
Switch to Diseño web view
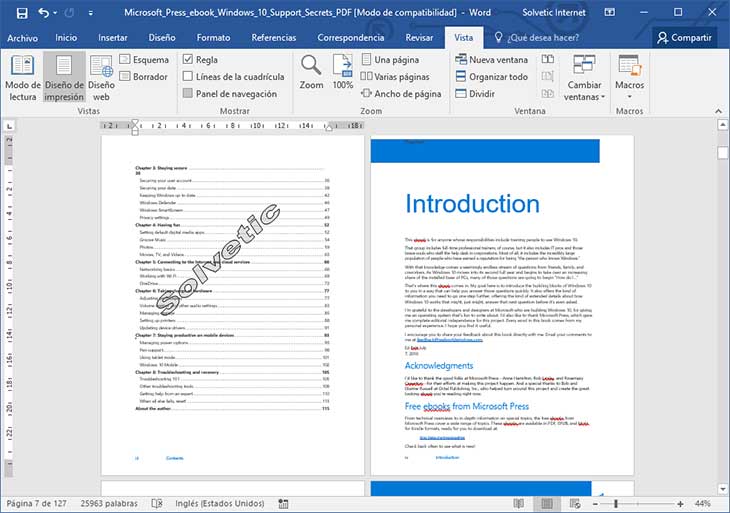pyautogui.click(x=101, y=77)
